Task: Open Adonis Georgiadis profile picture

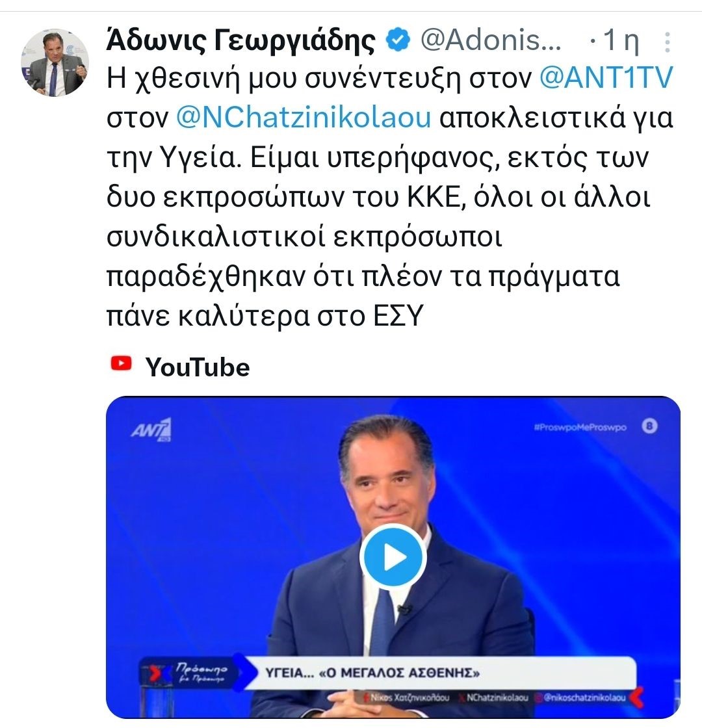Action: tap(55, 63)
